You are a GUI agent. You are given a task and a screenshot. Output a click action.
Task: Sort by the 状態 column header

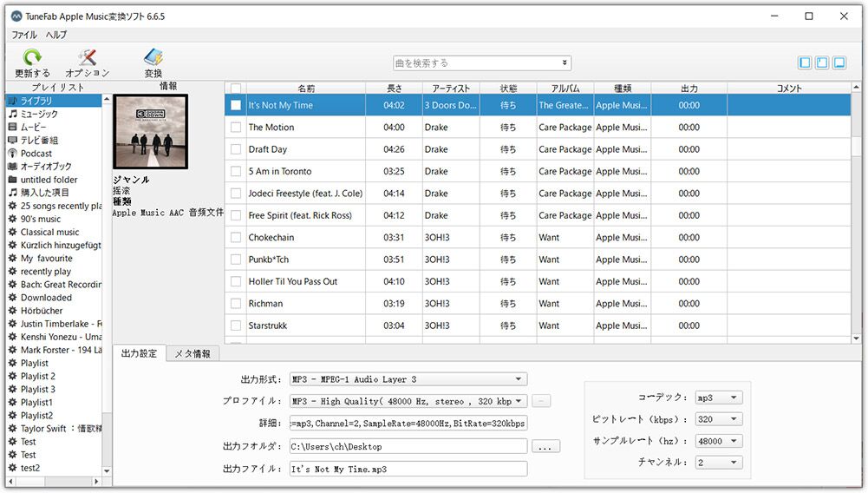point(508,88)
